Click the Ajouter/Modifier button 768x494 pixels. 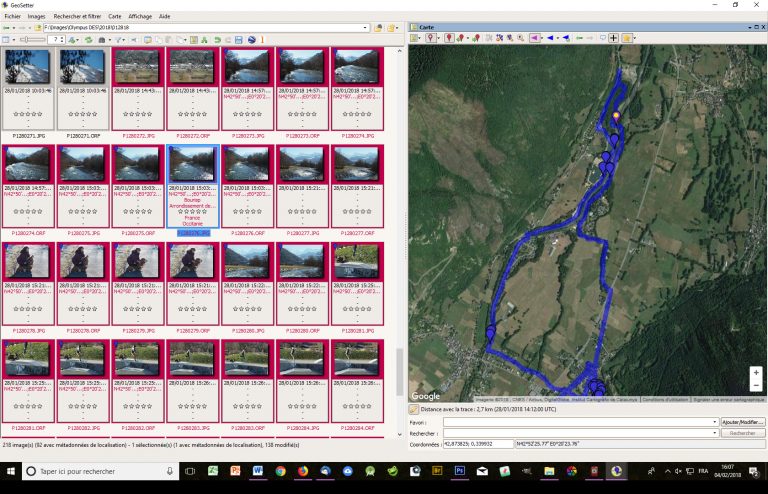pos(743,422)
